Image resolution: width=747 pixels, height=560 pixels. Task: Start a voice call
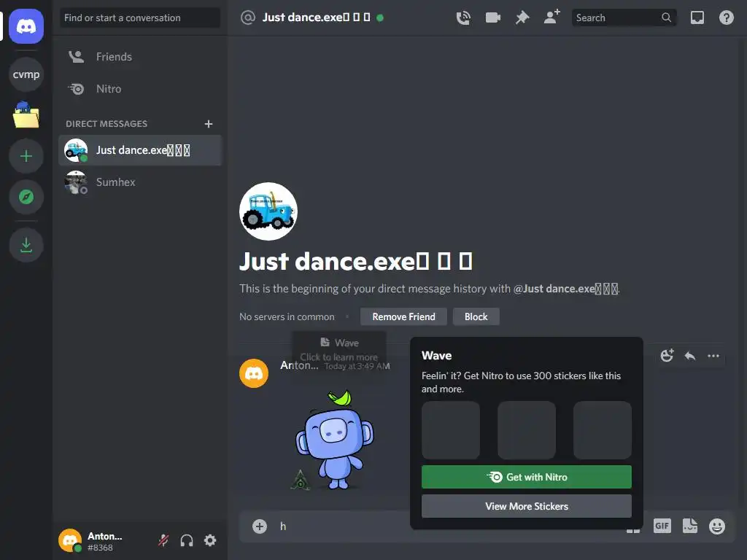463,17
